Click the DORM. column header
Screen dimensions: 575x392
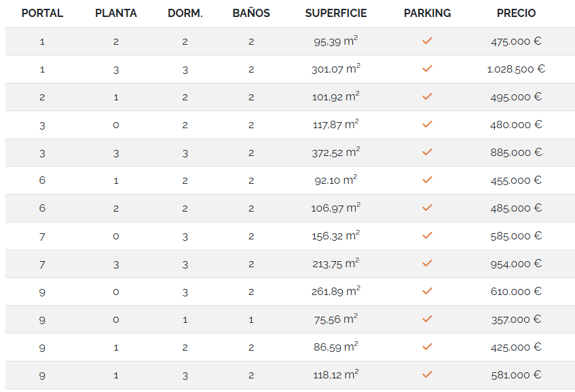(x=185, y=14)
